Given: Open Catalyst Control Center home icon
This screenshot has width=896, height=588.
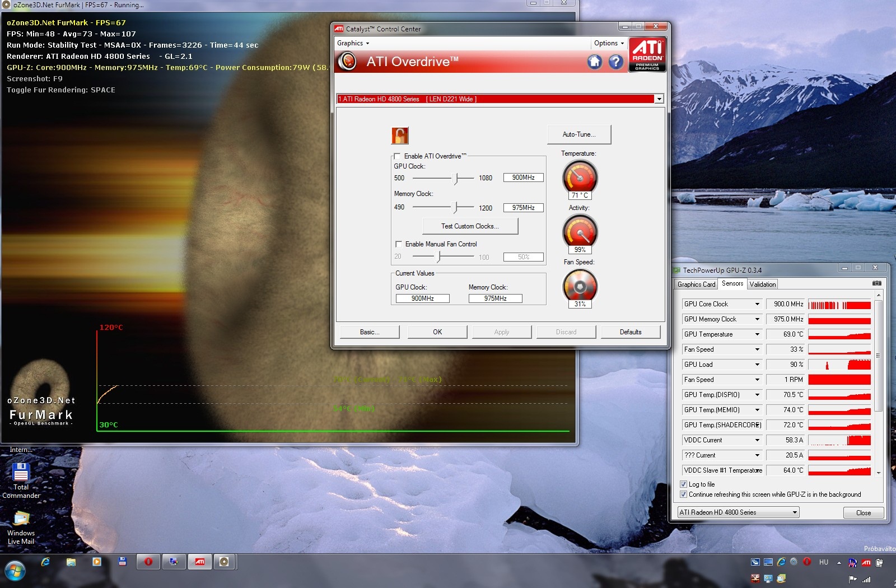Looking at the screenshot, I should (595, 62).
